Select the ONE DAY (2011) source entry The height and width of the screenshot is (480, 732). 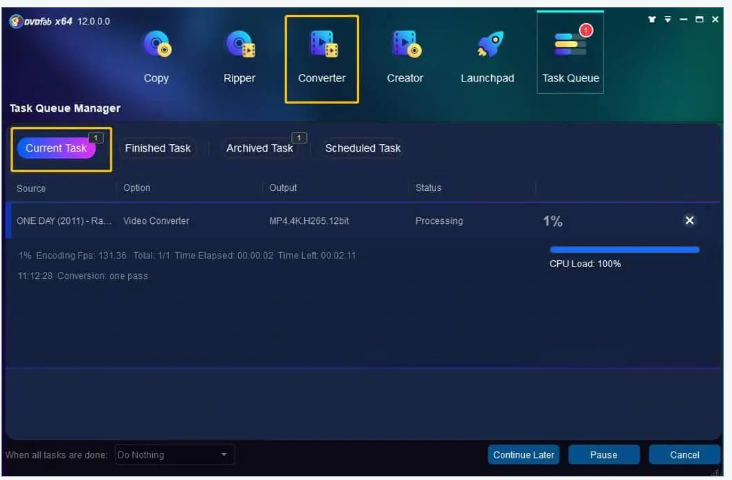(x=64, y=221)
